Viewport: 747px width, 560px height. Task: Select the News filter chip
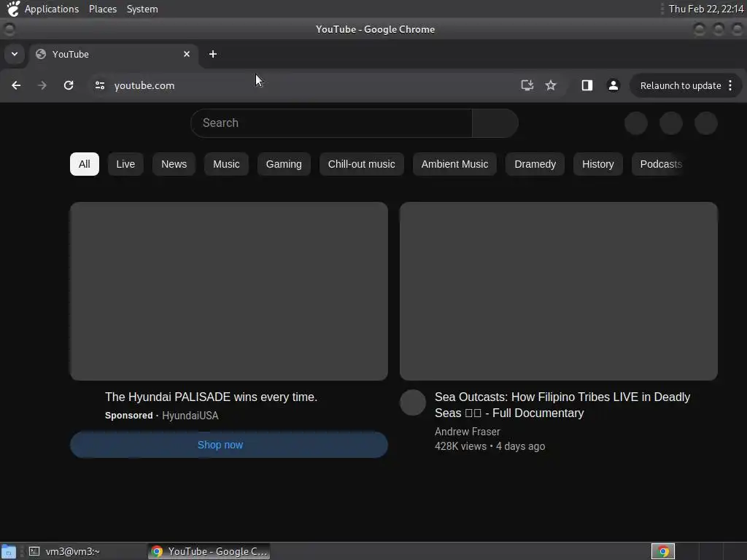pos(174,164)
